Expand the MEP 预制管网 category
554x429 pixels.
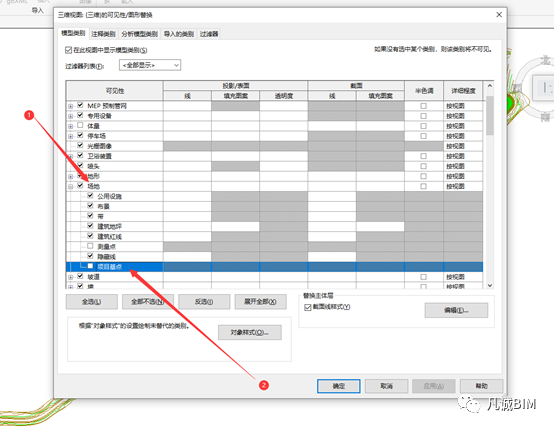pos(71,106)
